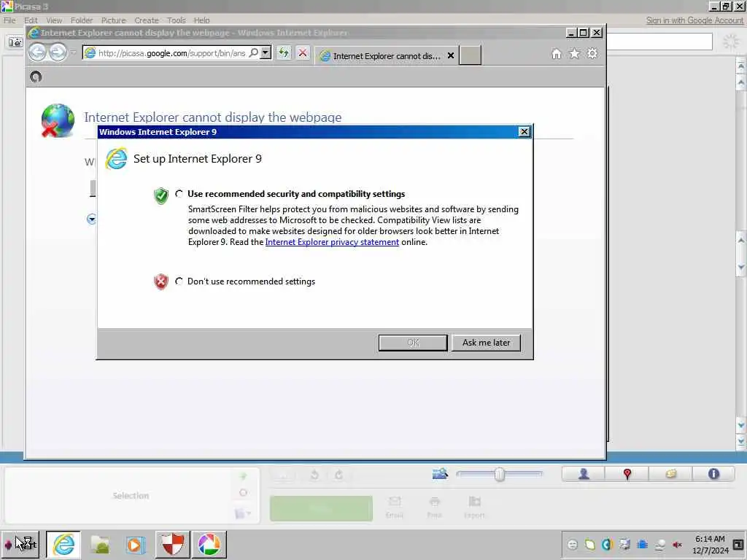747x560 pixels.
Task: Open a new blank IE tab
Action: 470,55
